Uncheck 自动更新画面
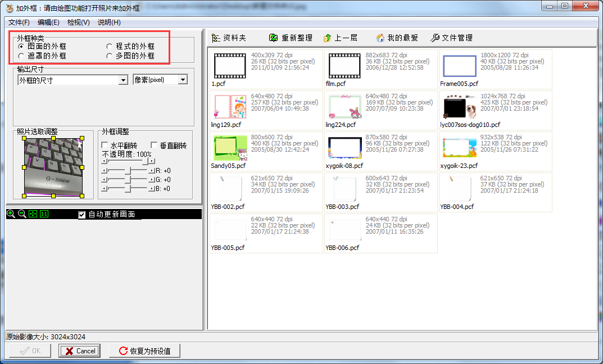This screenshot has width=603, height=364. click(82, 214)
